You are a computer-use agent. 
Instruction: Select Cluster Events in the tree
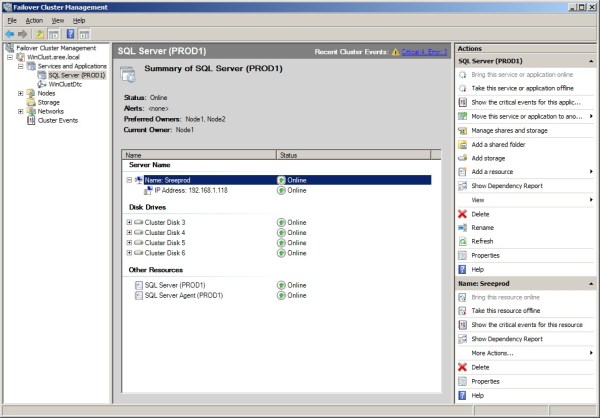(57, 120)
